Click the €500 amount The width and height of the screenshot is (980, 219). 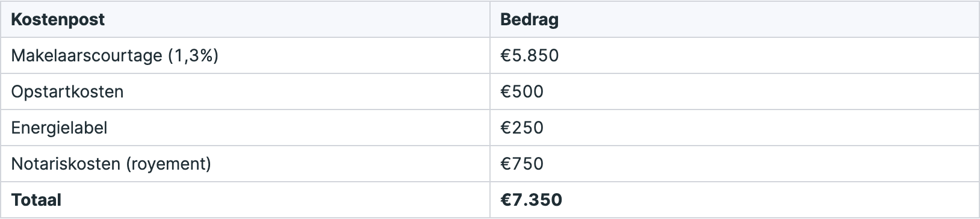click(x=522, y=91)
